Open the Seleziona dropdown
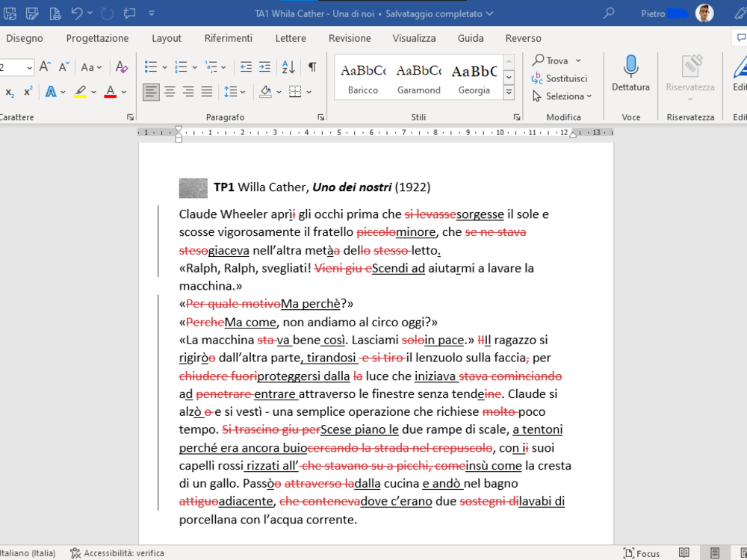This screenshot has height=560, width=747. [562, 96]
